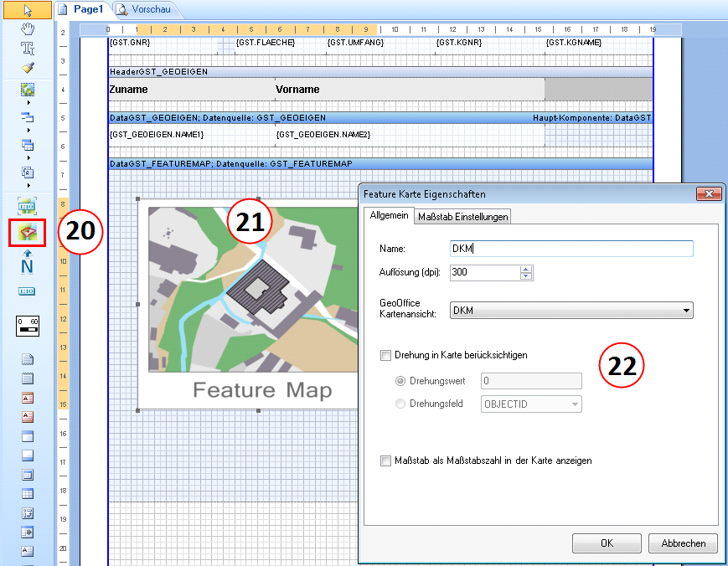Confirm dialog with the OK button
Image resolution: width=728 pixels, height=566 pixels.
pos(607,543)
